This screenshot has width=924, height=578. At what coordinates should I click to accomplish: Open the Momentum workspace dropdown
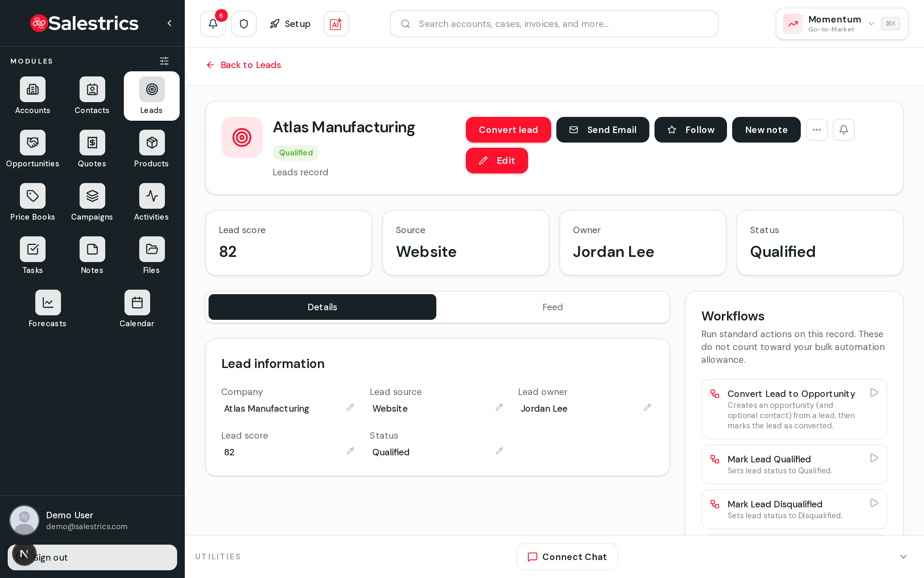pyautogui.click(x=842, y=24)
